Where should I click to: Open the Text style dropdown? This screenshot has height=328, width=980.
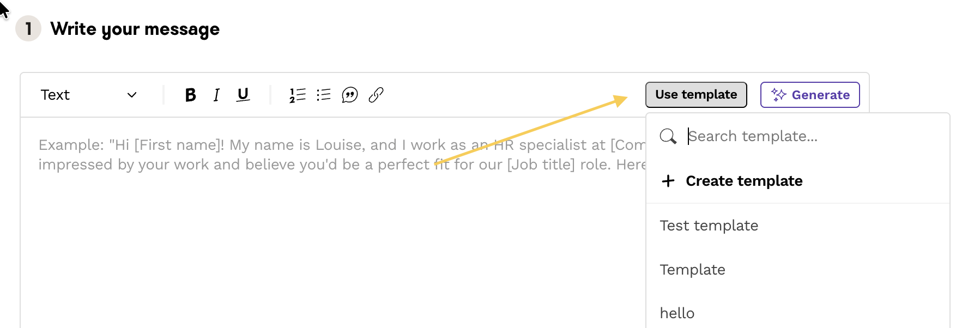point(88,95)
